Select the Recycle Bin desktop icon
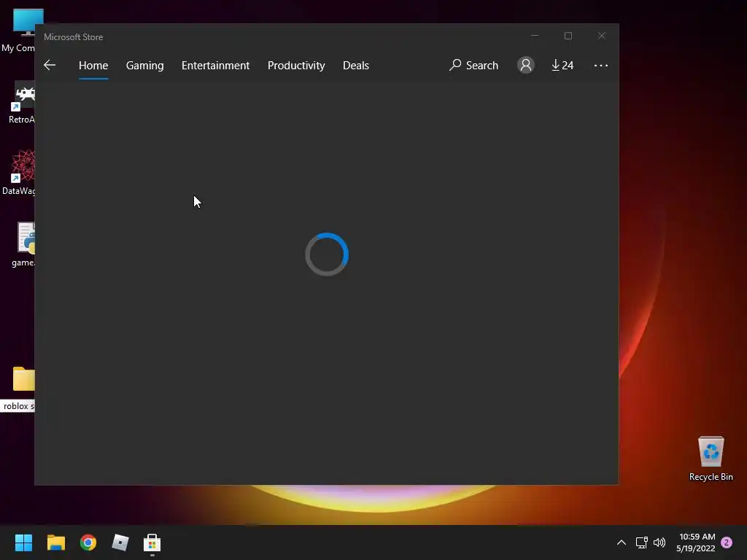Image resolution: width=747 pixels, height=560 pixels. click(x=711, y=458)
